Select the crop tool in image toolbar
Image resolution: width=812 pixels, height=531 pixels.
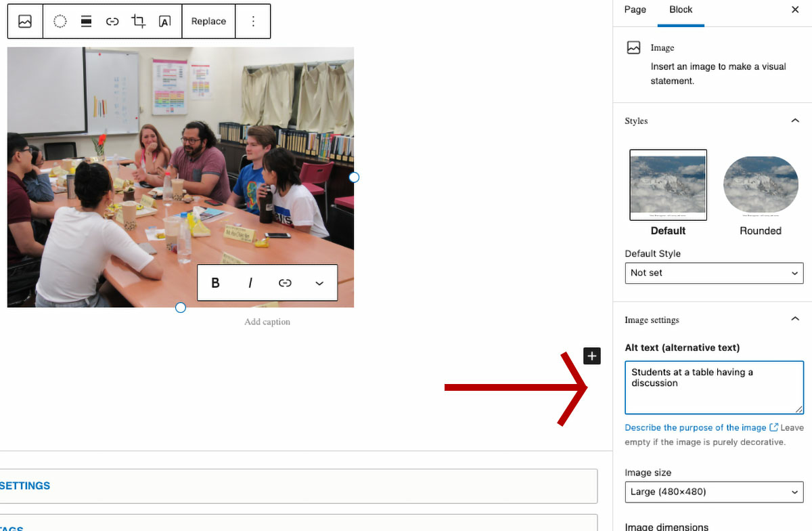click(x=138, y=21)
